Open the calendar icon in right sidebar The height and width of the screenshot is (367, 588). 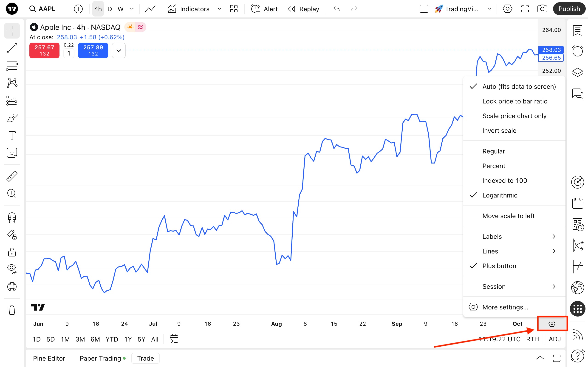click(577, 203)
